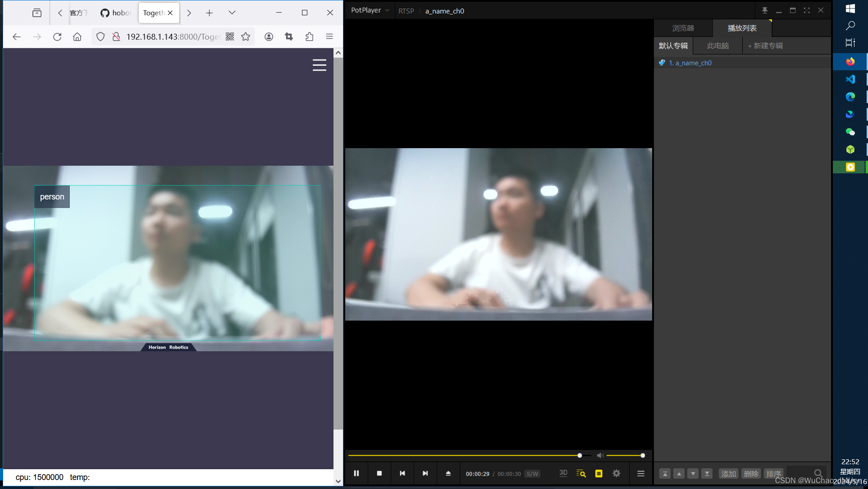868x489 pixels.
Task: Click the shield tracking-protection icon in address bar
Action: coord(100,36)
